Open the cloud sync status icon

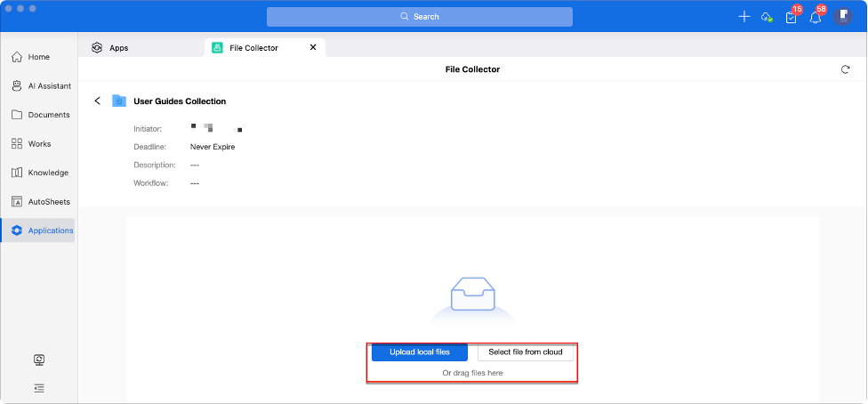tap(767, 17)
